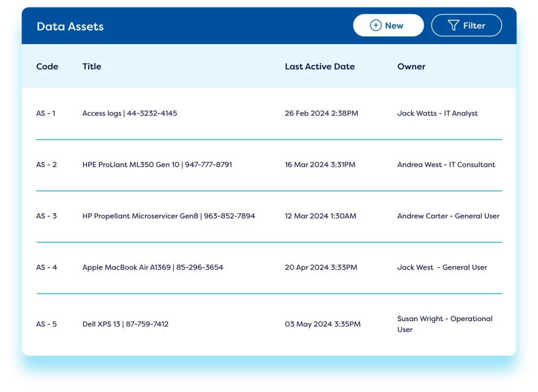Screen dimensions: 538x392
Task: Sort the table by the Title column
Action: click(x=92, y=66)
